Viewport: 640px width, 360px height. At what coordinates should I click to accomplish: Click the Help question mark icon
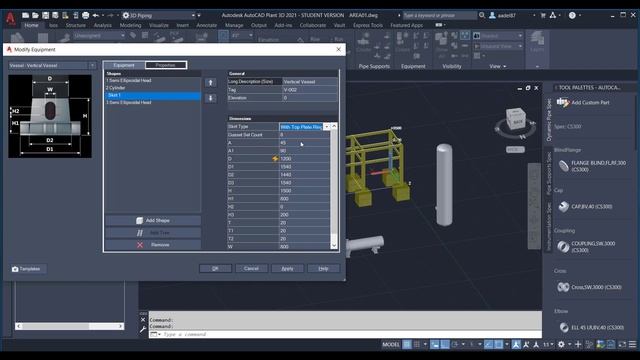[x=572, y=16]
